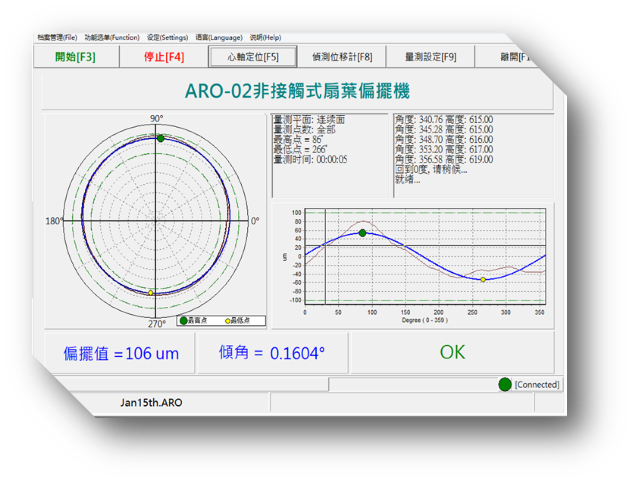The image size is (632, 483).
Task: Open the 设定(Settings) menu
Action: tap(167, 37)
